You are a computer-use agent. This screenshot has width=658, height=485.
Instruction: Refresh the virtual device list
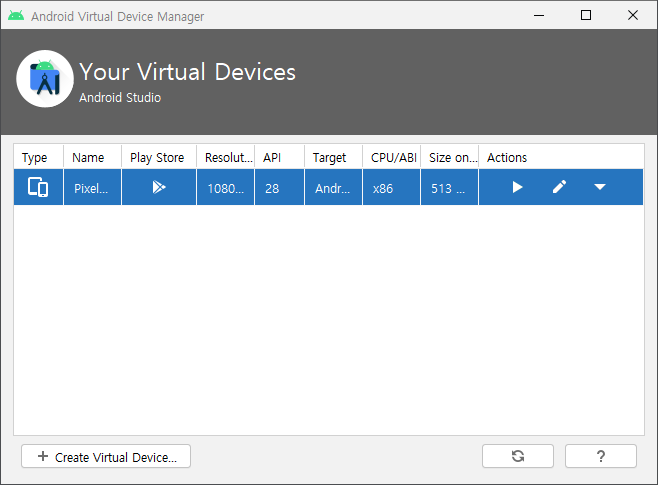click(518, 456)
